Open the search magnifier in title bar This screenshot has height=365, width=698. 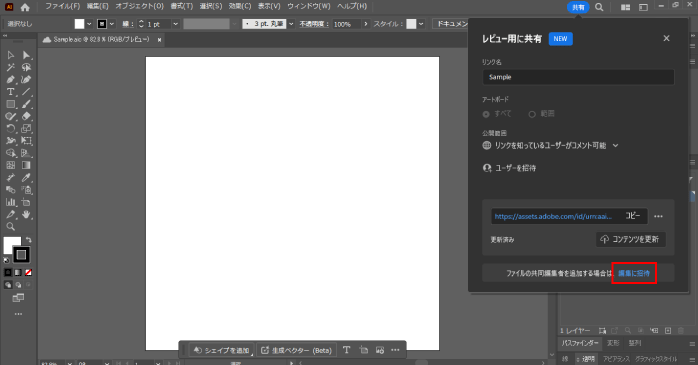click(x=599, y=7)
